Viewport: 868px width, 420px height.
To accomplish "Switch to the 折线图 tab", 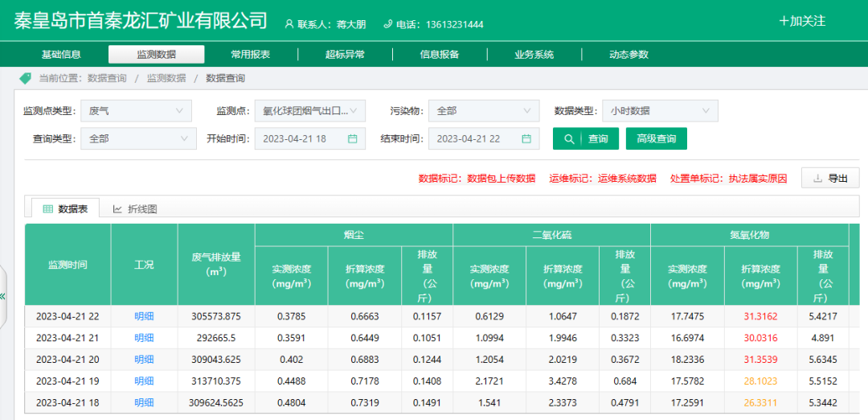I will coord(135,209).
